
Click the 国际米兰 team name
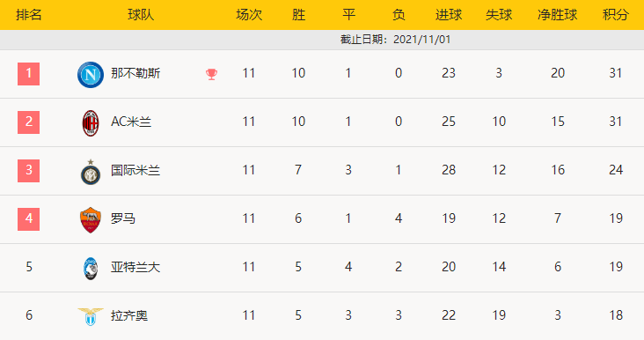tap(135, 170)
